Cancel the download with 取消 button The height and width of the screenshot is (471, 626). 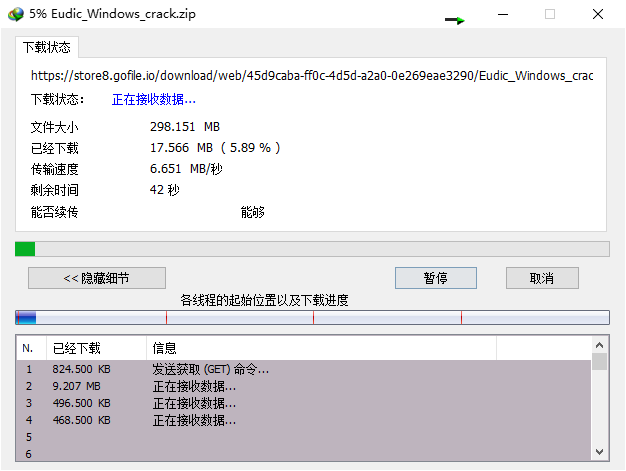542,278
